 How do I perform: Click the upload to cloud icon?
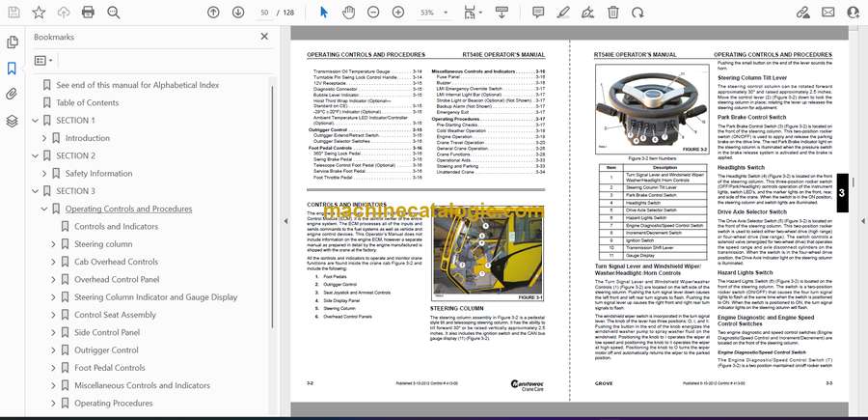64,13
